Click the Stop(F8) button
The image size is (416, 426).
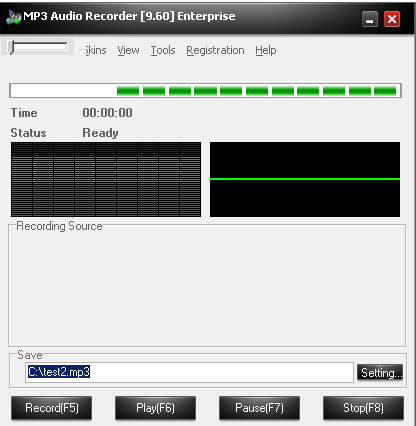tap(363, 408)
